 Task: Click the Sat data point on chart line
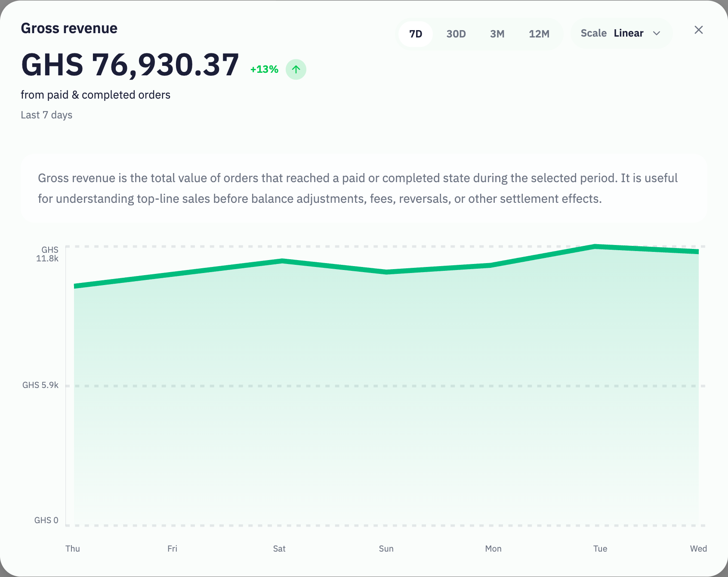pos(282,261)
